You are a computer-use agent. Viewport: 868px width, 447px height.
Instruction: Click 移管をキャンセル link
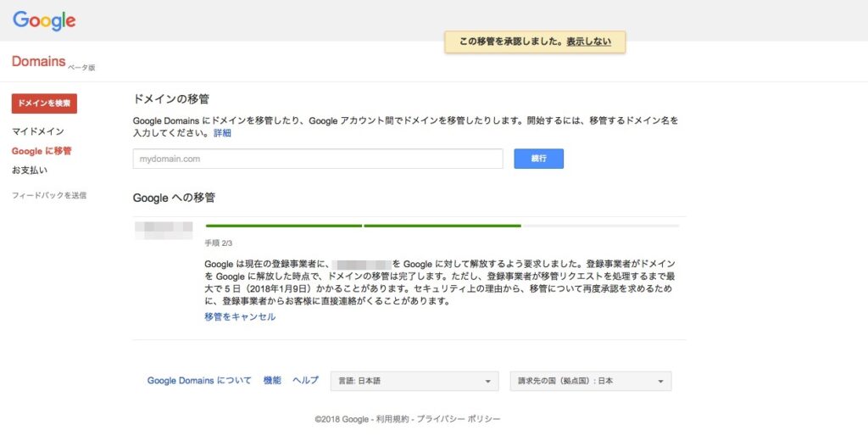(x=240, y=317)
